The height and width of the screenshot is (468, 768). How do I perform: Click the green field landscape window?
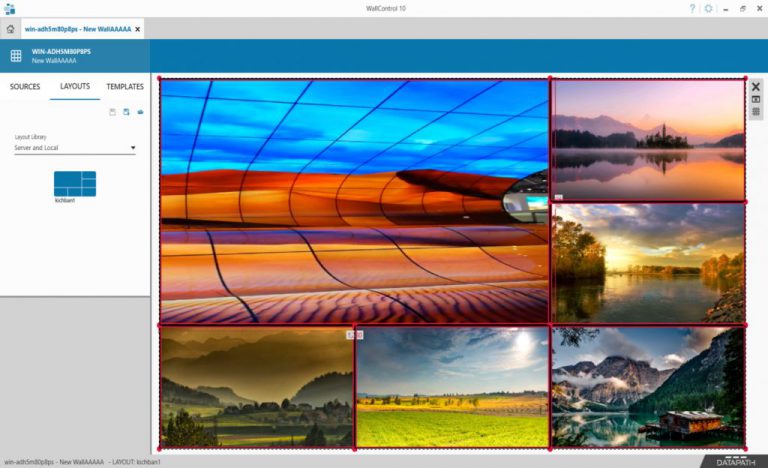click(452, 387)
